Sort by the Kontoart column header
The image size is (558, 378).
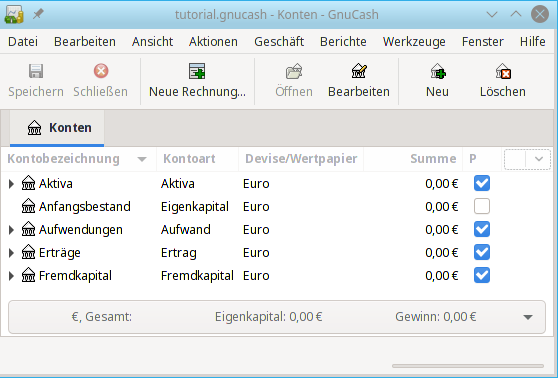[198, 159]
